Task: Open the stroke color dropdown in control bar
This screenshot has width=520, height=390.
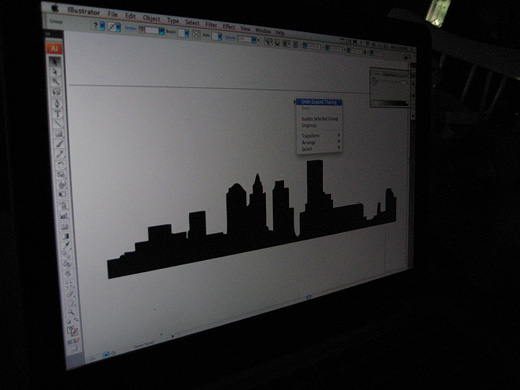Action: click(118, 27)
